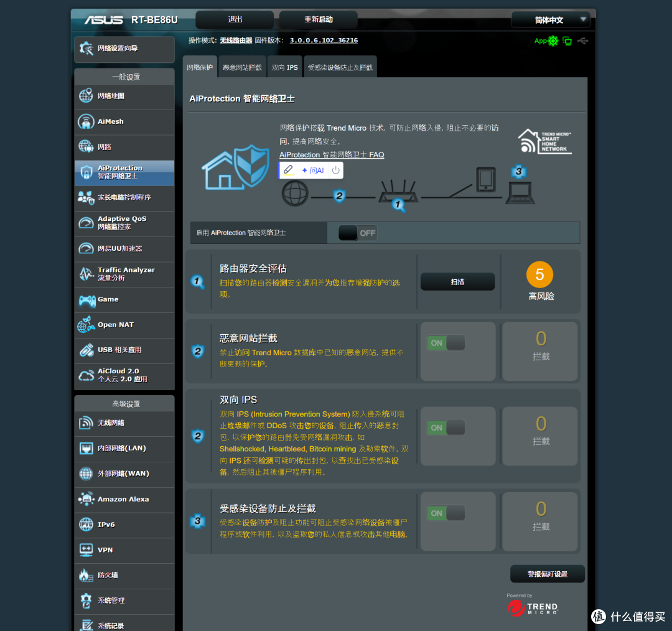Open USB applications icon
Image resolution: width=672 pixels, height=631 pixels.
point(86,350)
